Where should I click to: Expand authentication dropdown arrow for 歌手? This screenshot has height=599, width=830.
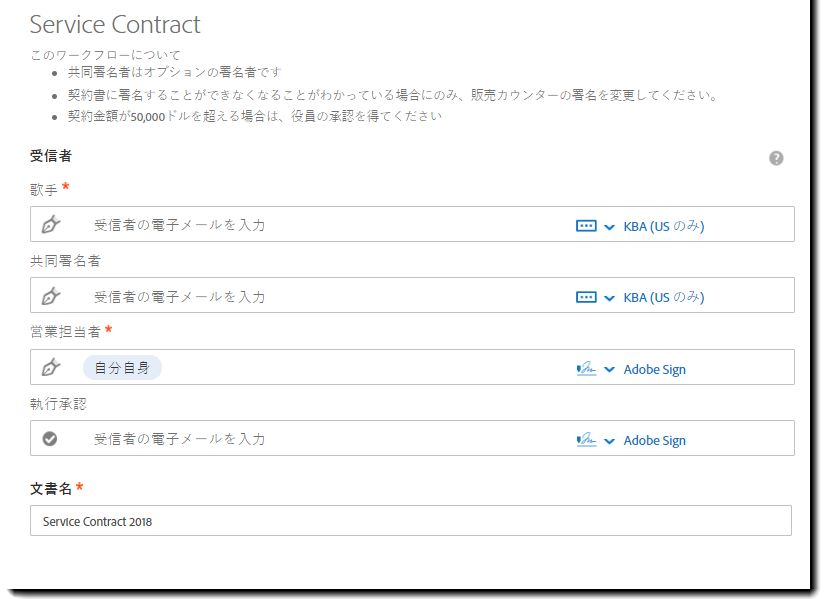coord(609,227)
